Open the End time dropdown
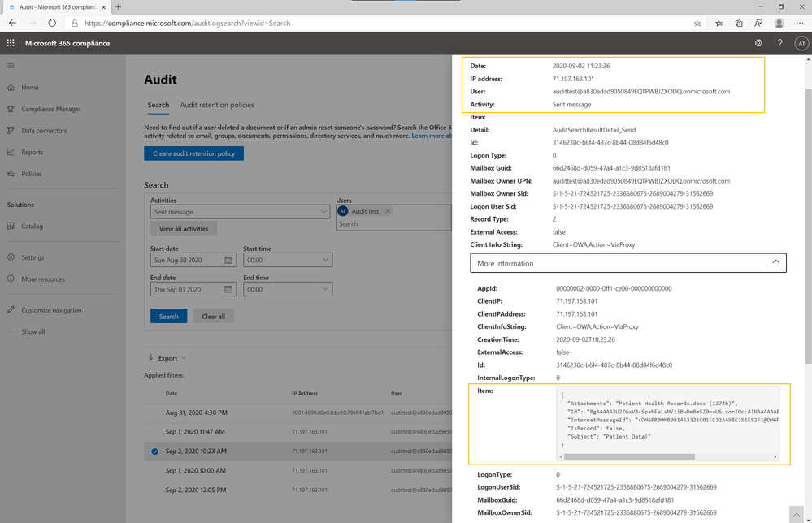This screenshot has width=812, height=523. (288, 290)
